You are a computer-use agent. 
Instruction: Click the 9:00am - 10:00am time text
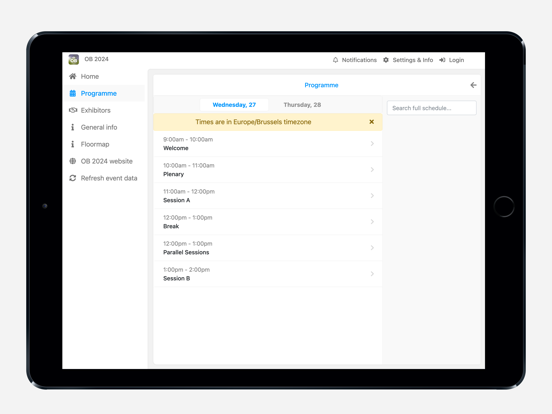click(x=188, y=139)
